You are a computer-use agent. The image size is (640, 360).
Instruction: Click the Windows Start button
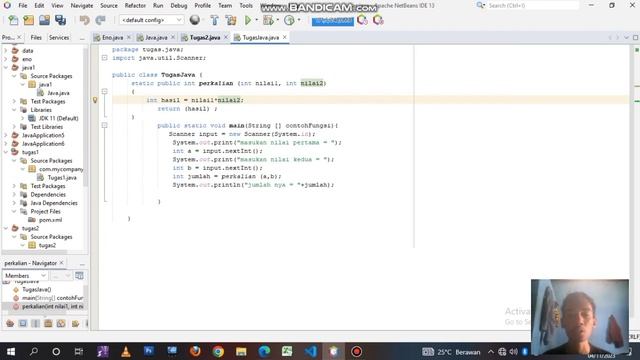click(11, 351)
